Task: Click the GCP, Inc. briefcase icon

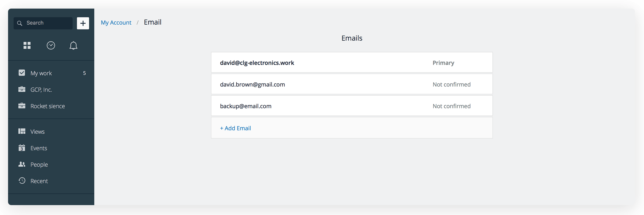Action: (22, 89)
